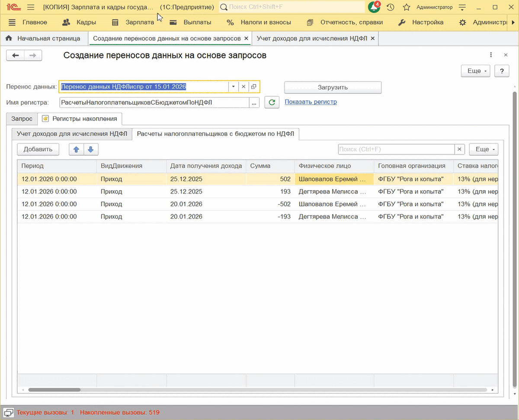The width and height of the screenshot is (519, 420).
Task: Select Расчеты налогоплательщиков с бюджетом по НДФЛ tab
Action: [x=215, y=134]
